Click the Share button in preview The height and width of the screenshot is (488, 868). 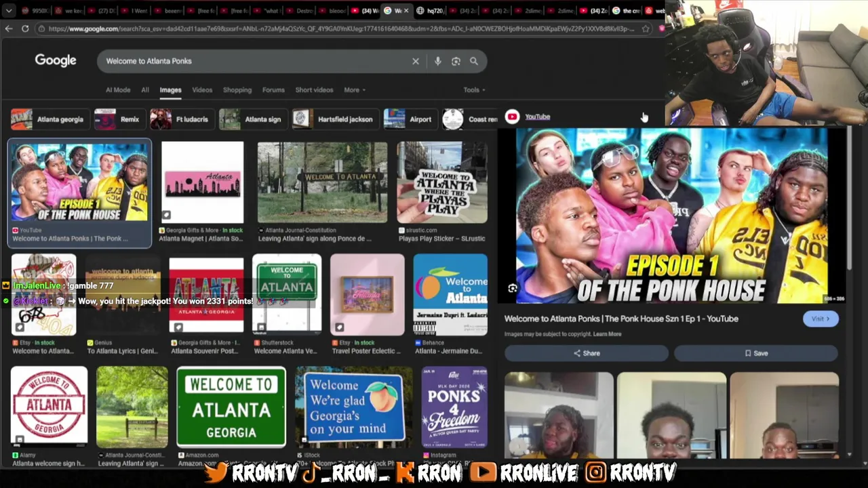[587, 353]
